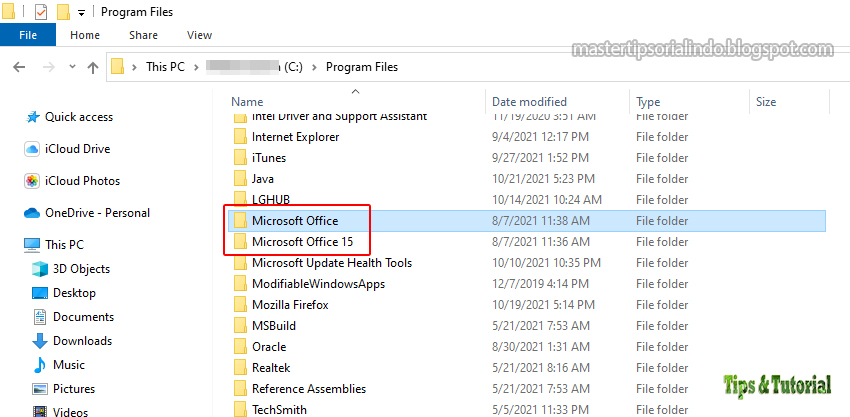
Task: Open the Share ribbon tab
Action: pos(143,35)
